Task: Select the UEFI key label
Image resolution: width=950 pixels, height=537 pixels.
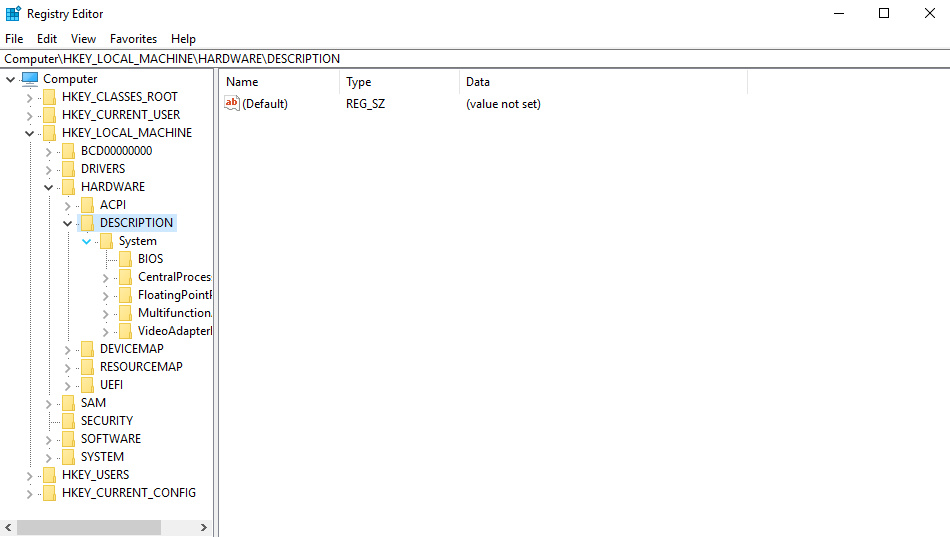Action: click(x=111, y=385)
